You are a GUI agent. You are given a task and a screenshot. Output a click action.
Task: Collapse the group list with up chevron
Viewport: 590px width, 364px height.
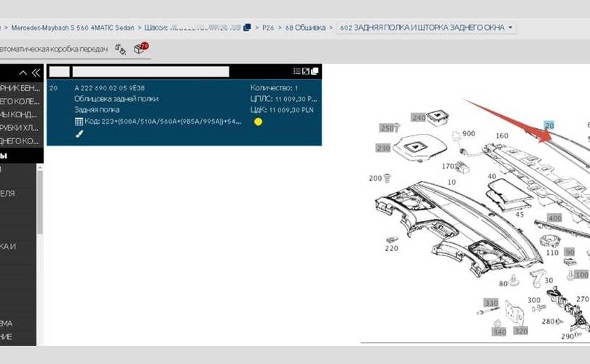[x=23, y=72]
